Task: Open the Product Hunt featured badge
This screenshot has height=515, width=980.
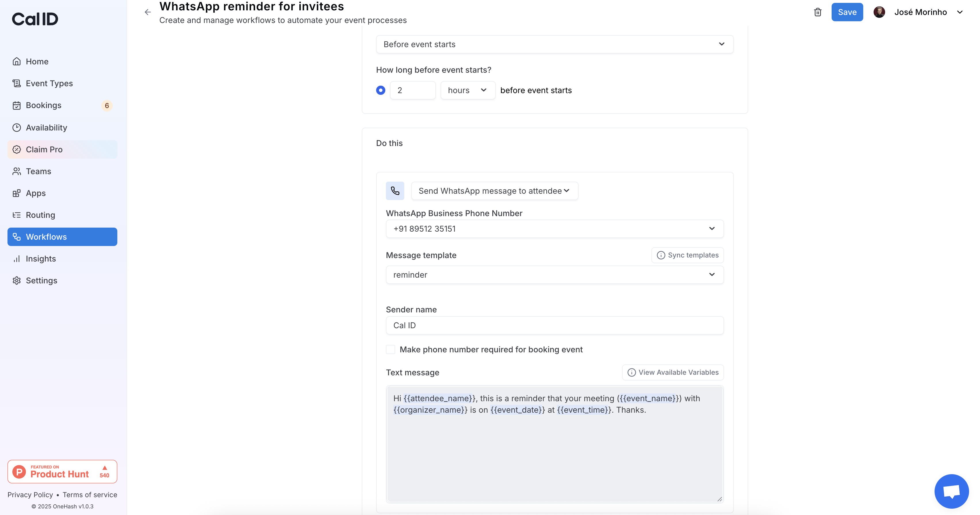Action: [62, 472]
